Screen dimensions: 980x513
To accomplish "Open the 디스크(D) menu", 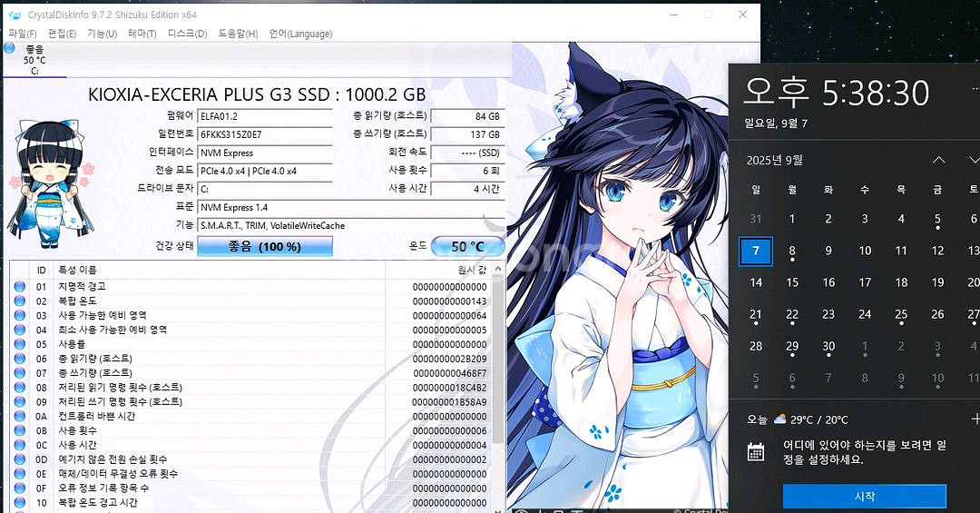I will 187,34.
